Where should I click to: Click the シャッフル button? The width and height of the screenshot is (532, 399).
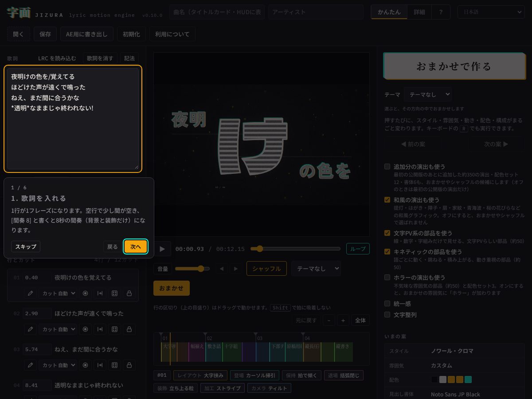click(x=266, y=269)
